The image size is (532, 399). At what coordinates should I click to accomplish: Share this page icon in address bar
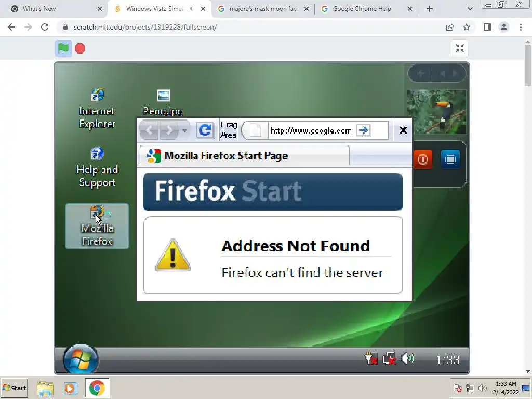point(450,27)
